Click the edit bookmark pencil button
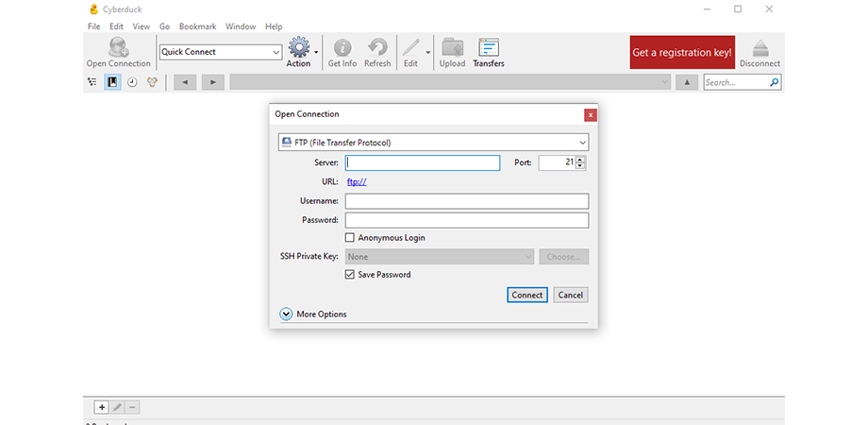Screen dimensions: 868x425 pos(117,407)
